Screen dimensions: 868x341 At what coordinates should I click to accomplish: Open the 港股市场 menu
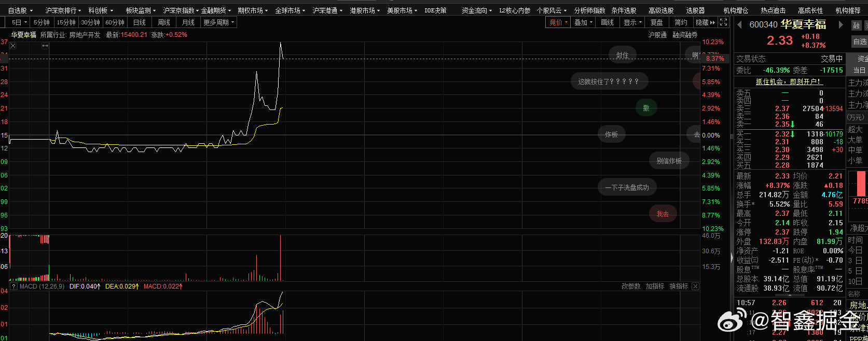tap(365, 10)
